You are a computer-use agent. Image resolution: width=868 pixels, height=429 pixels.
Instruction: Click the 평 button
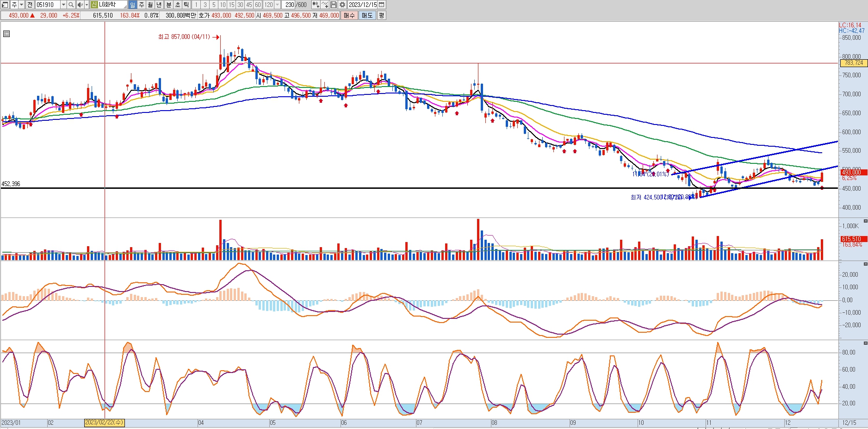point(381,15)
